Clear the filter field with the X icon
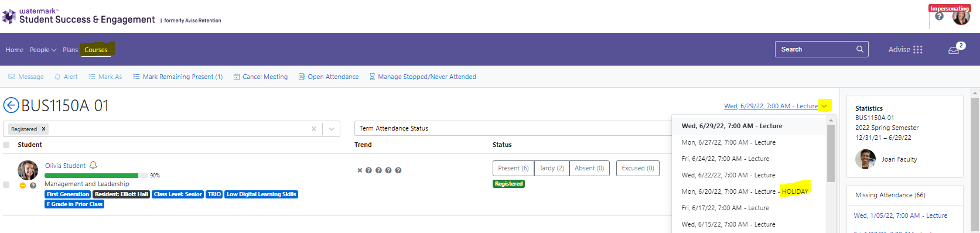The height and width of the screenshot is (233, 980). pos(314,129)
